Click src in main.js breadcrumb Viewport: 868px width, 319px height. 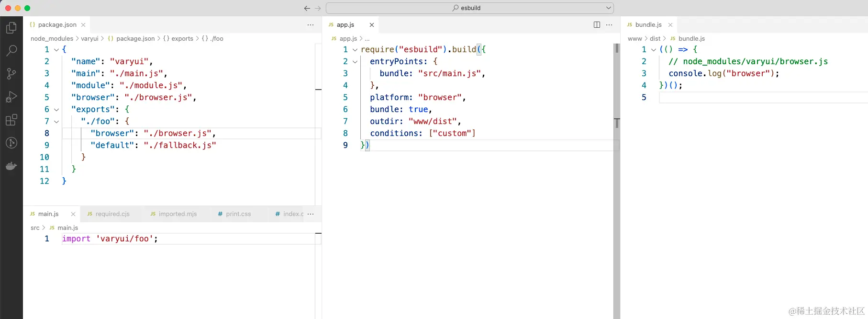tap(35, 228)
